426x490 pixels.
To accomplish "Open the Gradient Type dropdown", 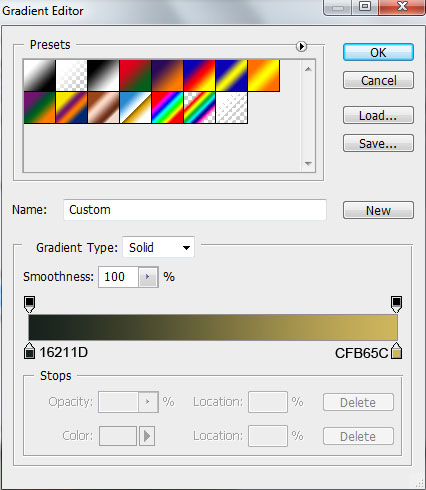I will [x=158, y=247].
